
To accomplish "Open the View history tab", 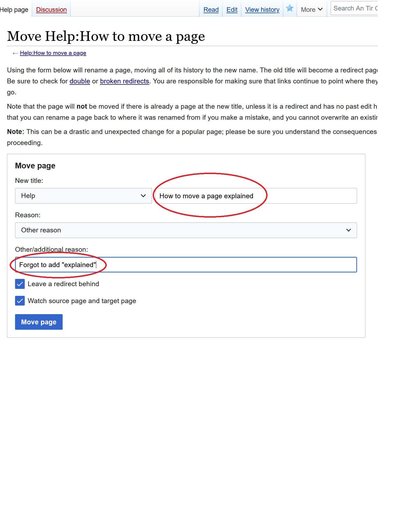I will point(262,10).
